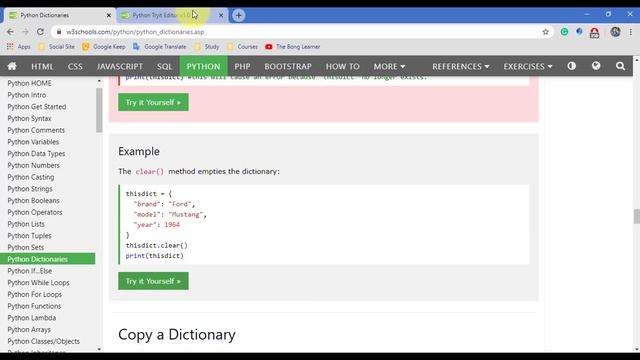Screen dimensions: 640x360
Task: Open Python Comments in sidebar
Action: (36, 130)
